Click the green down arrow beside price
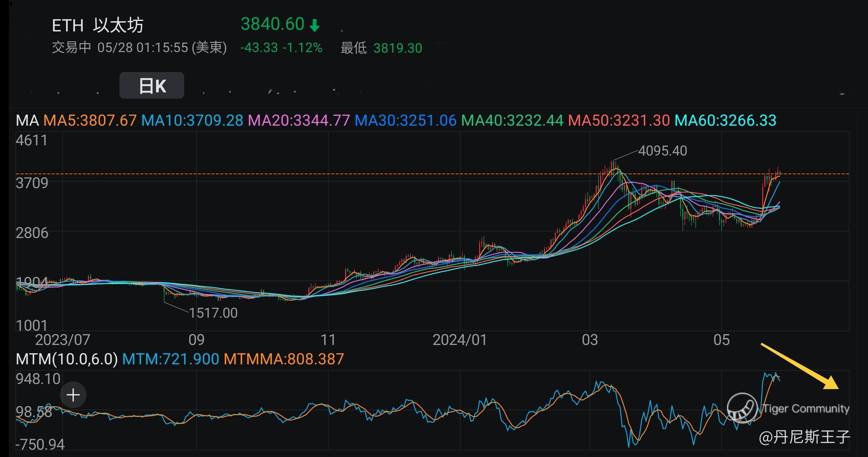868x457 pixels. [x=314, y=25]
